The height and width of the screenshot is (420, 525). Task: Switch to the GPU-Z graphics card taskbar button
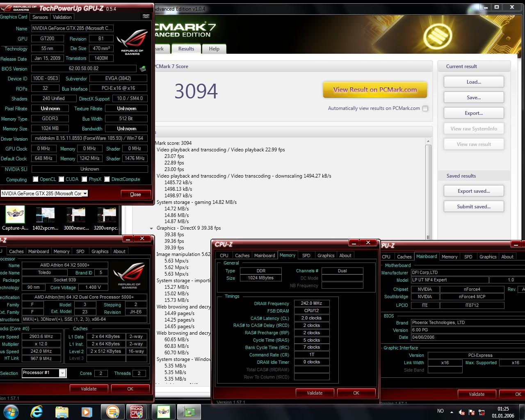(x=189, y=411)
